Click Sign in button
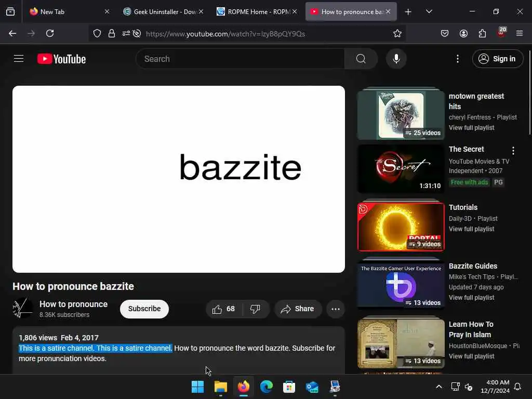The image size is (532, 399). click(497, 59)
